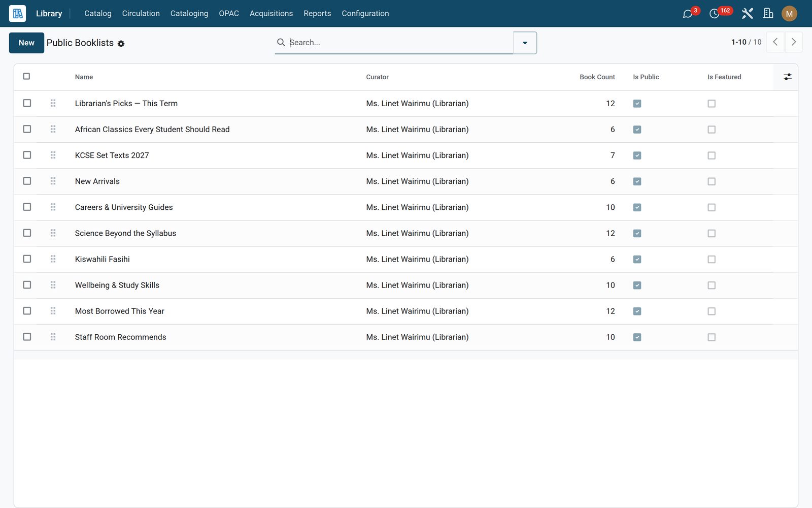Open the optional columns adjust icon
The height and width of the screenshot is (508, 812).
point(787,77)
